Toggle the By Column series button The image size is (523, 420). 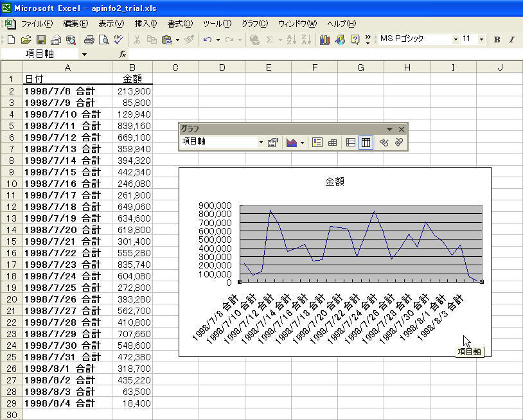[366, 143]
